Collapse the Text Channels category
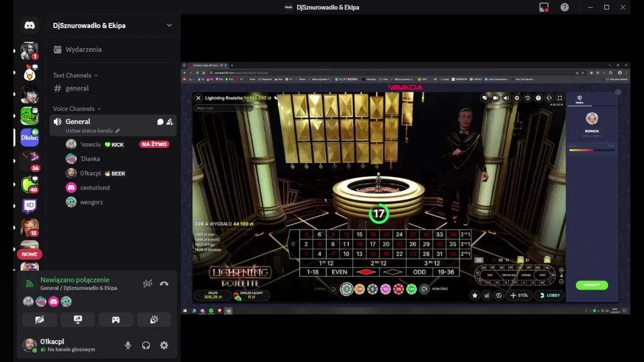This screenshot has height=362, width=644. (x=75, y=75)
